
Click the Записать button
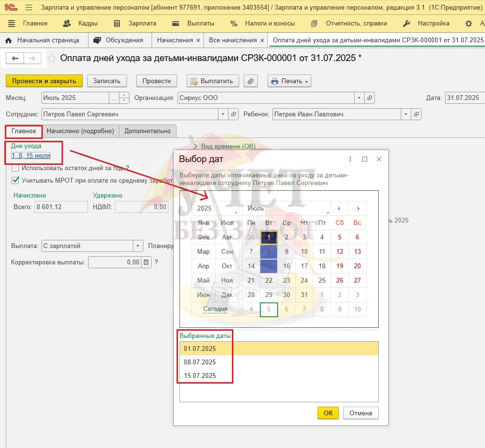point(107,81)
